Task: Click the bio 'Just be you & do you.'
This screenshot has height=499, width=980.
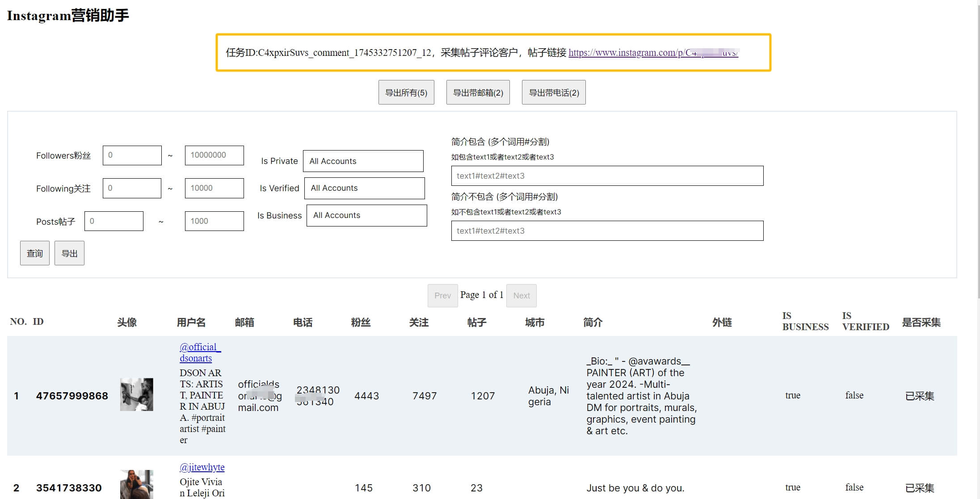Action: (635, 488)
